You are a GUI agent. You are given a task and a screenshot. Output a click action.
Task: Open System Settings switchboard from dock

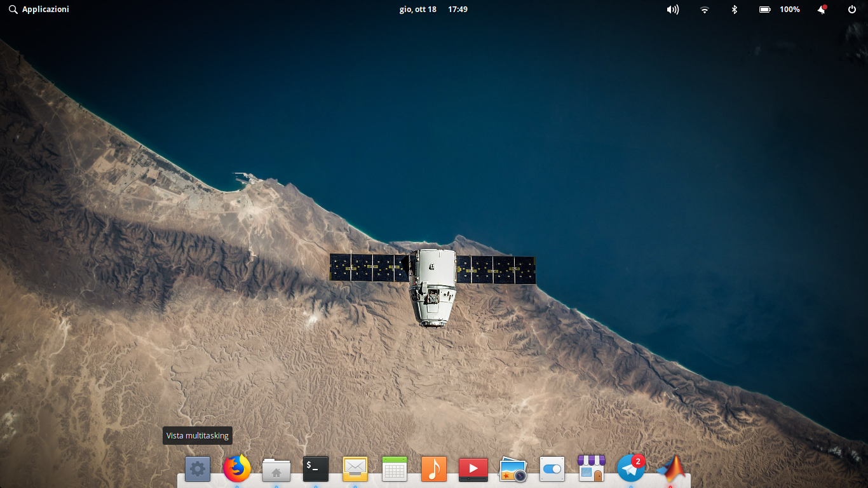pyautogui.click(x=552, y=469)
